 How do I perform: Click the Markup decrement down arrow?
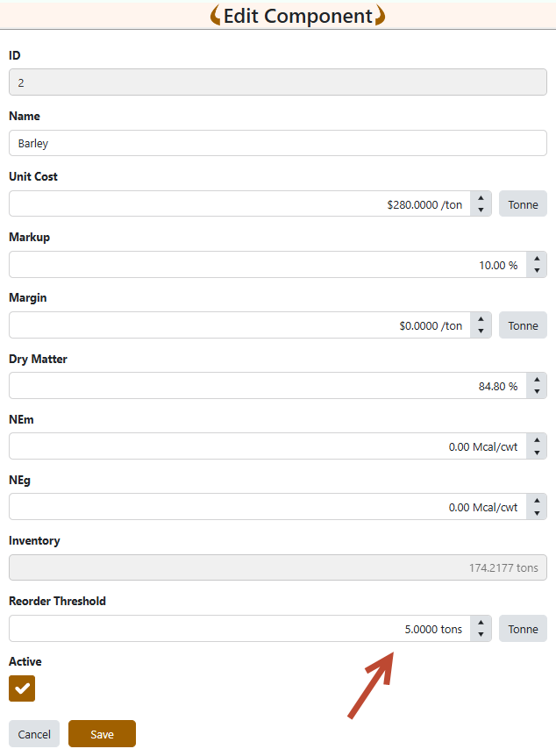point(537,270)
